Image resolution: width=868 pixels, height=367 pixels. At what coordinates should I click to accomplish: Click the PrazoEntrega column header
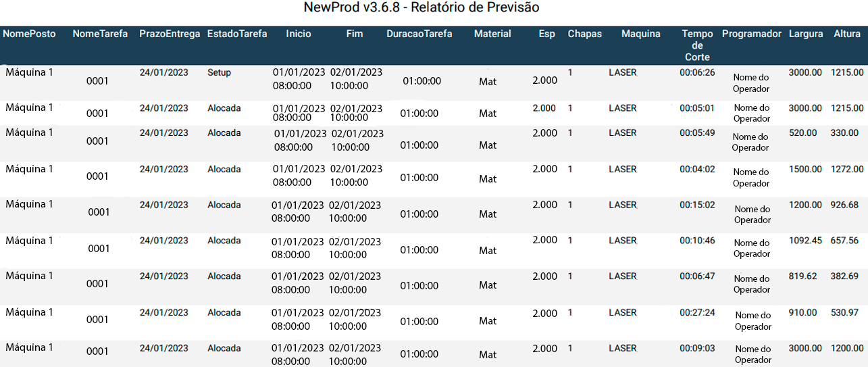170,34
